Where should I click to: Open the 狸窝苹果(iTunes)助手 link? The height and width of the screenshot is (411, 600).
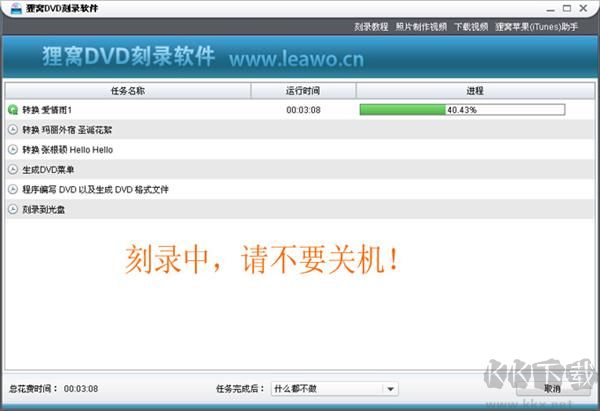point(536,27)
